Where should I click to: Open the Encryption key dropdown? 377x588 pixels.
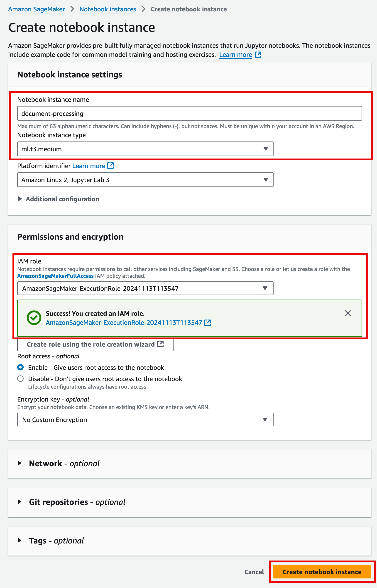tap(145, 420)
